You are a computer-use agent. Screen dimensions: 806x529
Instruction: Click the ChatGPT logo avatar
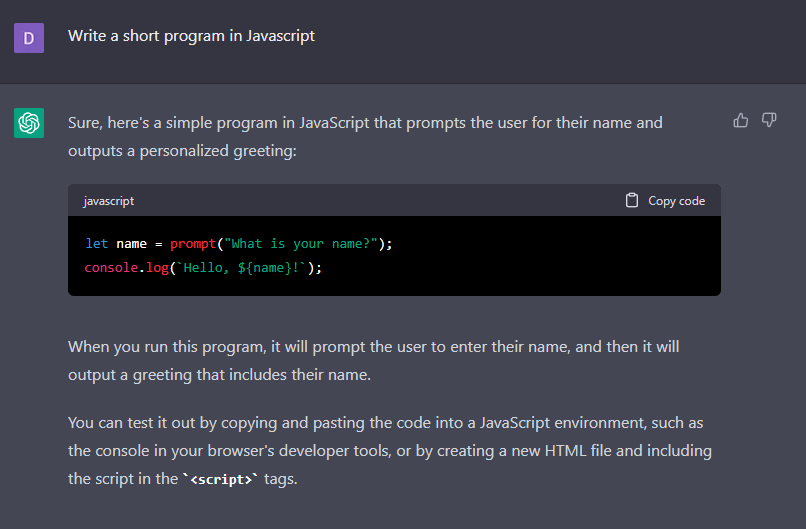[x=29, y=123]
